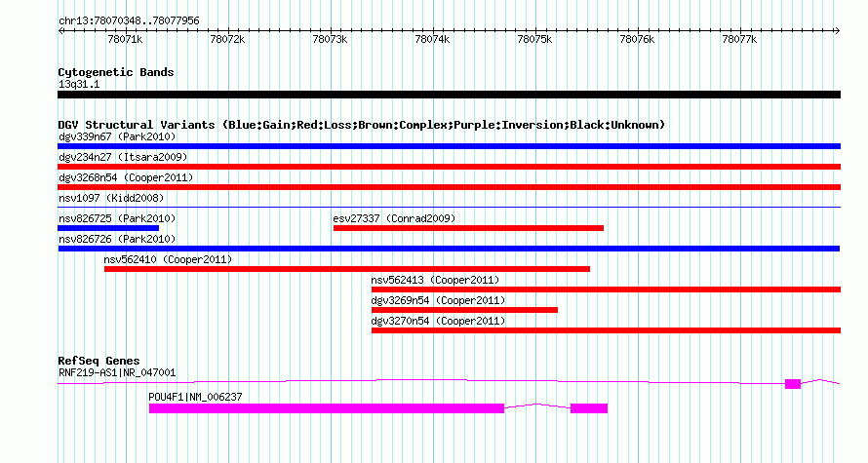This screenshot has width=868, height=463.
Task: Click the 78075k ruler tick label
Action: (x=534, y=39)
